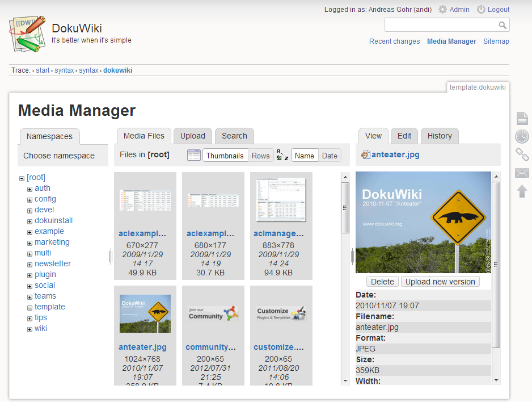The image size is (532, 402).
Task: Collapse the [root] namespace tree
Action: pyautogui.click(x=22, y=178)
